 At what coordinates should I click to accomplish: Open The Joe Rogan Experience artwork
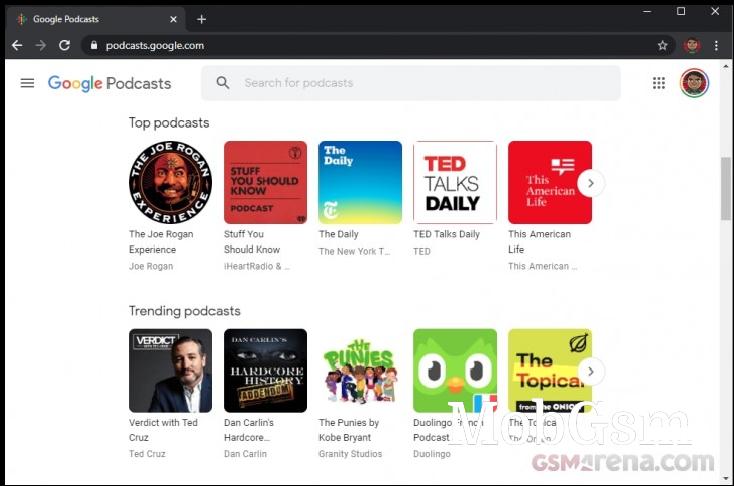click(x=170, y=182)
